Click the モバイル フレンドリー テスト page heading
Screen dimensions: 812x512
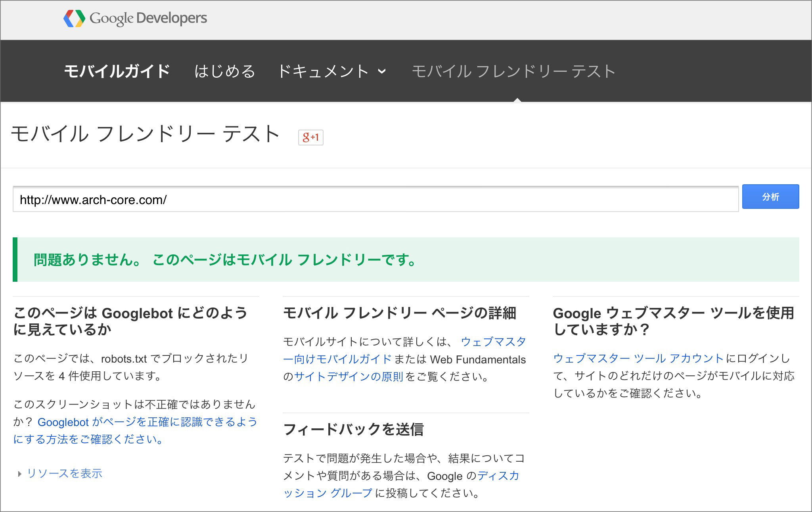(x=146, y=134)
